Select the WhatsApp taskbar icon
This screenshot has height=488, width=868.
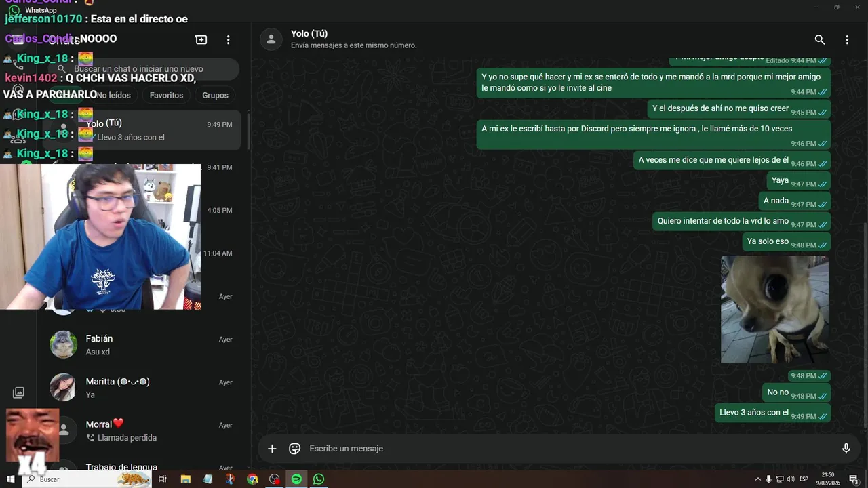pyautogui.click(x=319, y=479)
